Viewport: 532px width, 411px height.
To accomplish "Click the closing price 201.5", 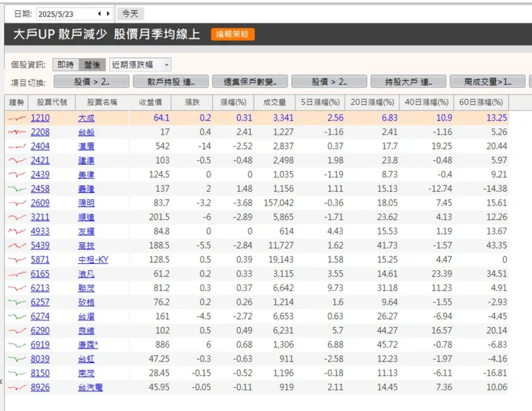I will (x=159, y=218).
